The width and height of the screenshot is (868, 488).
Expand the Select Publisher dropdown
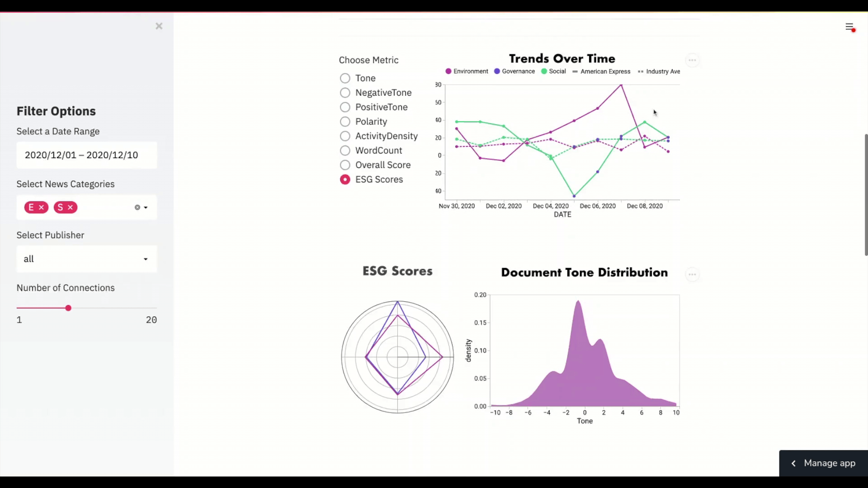pos(145,258)
